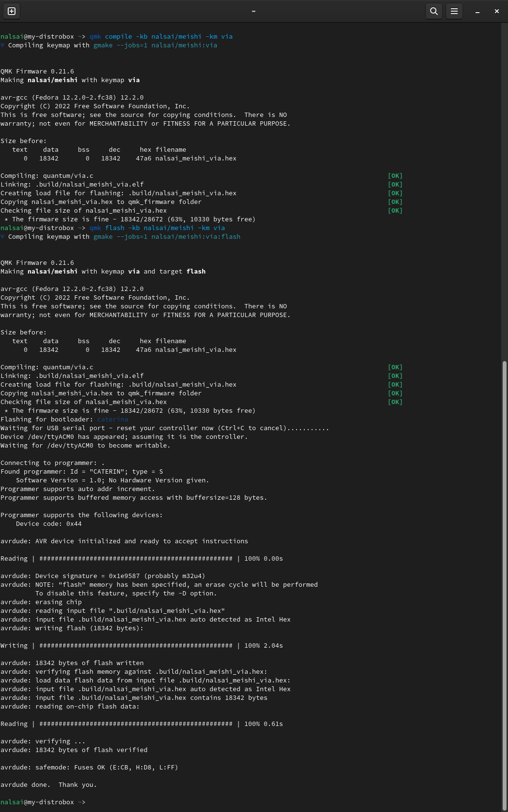Minimize the terminal window
The image size is (508, 812).
point(478,11)
